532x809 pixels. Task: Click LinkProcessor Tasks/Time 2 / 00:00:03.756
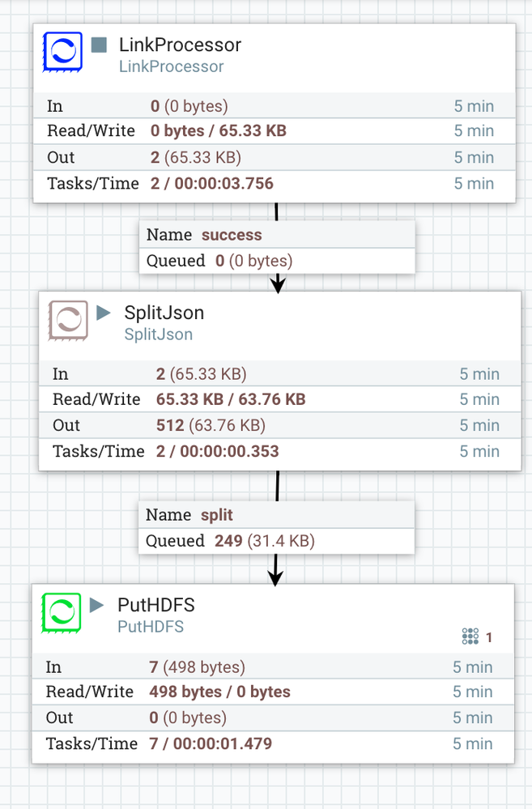click(212, 183)
